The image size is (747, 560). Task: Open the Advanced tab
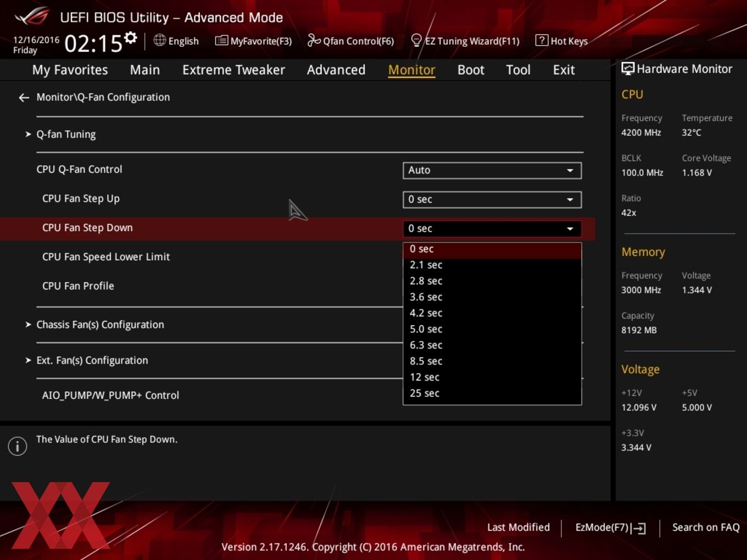[x=336, y=70]
